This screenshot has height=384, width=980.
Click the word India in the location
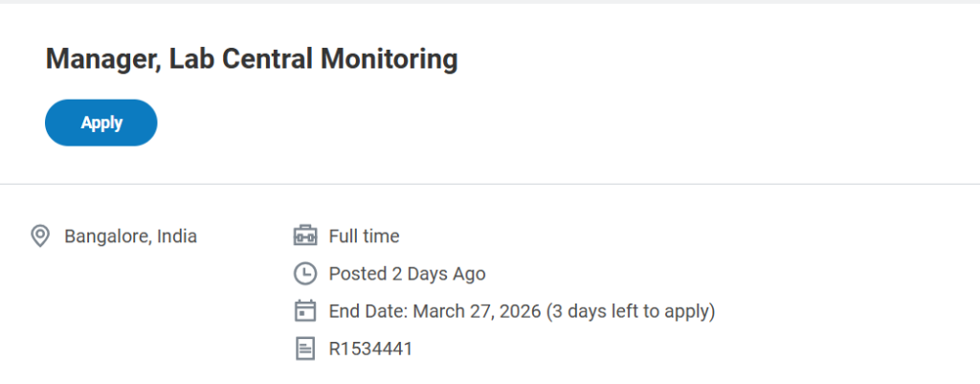[x=176, y=236]
